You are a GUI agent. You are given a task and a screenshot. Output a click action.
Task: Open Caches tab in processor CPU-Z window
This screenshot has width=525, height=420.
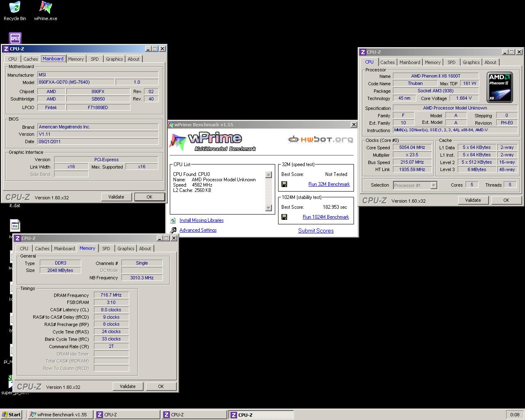pos(387,62)
